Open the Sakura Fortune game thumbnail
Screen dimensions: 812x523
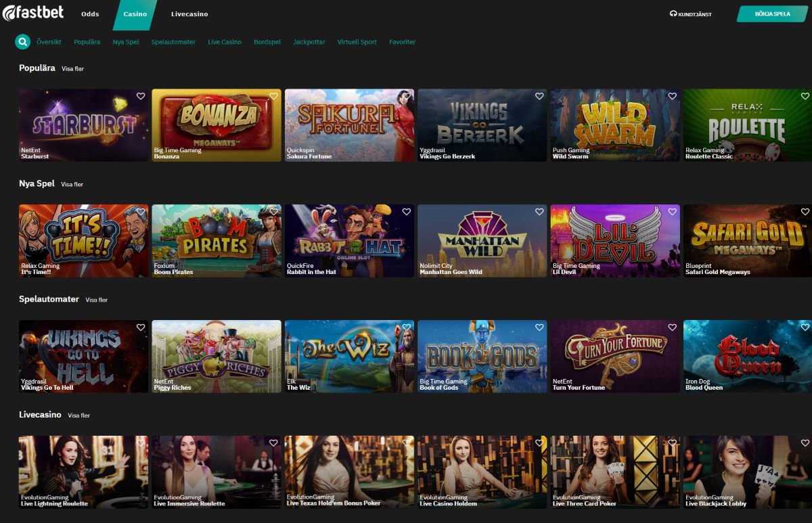[349, 125]
